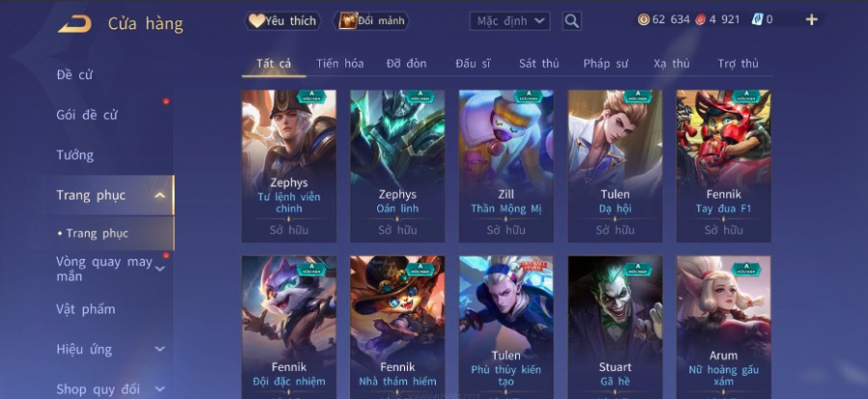Expand the Shop quy đổi section
The width and height of the screenshot is (868, 399).
click(159, 389)
